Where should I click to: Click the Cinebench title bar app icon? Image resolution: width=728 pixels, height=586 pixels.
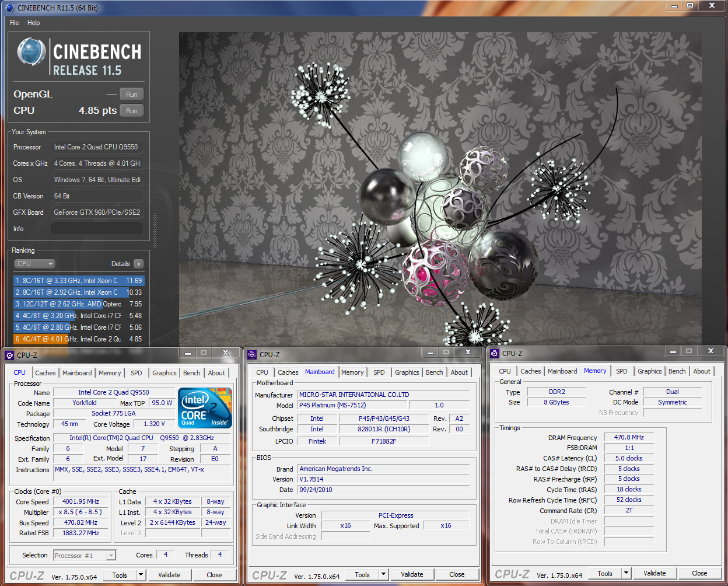point(9,8)
